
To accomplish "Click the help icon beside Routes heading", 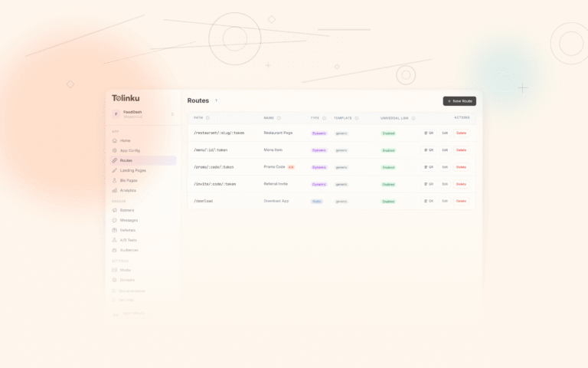I will pyautogui.click(x=216, y=100).
